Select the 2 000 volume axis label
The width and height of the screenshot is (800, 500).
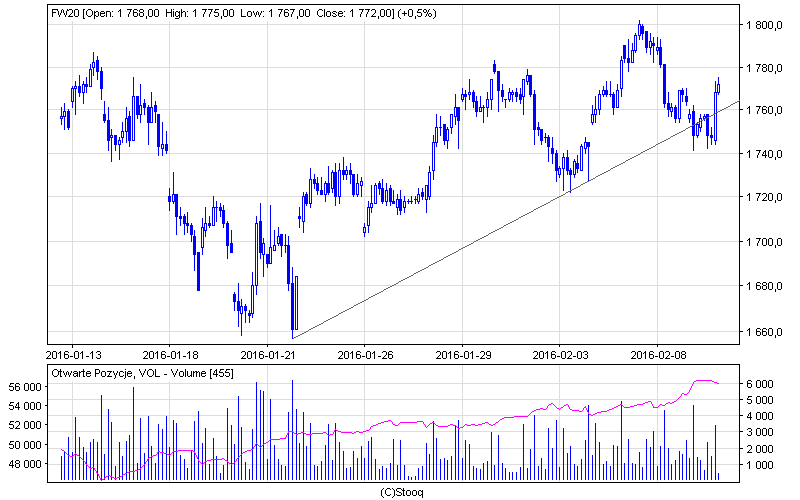pyautogui.click(x=760, y=449)
